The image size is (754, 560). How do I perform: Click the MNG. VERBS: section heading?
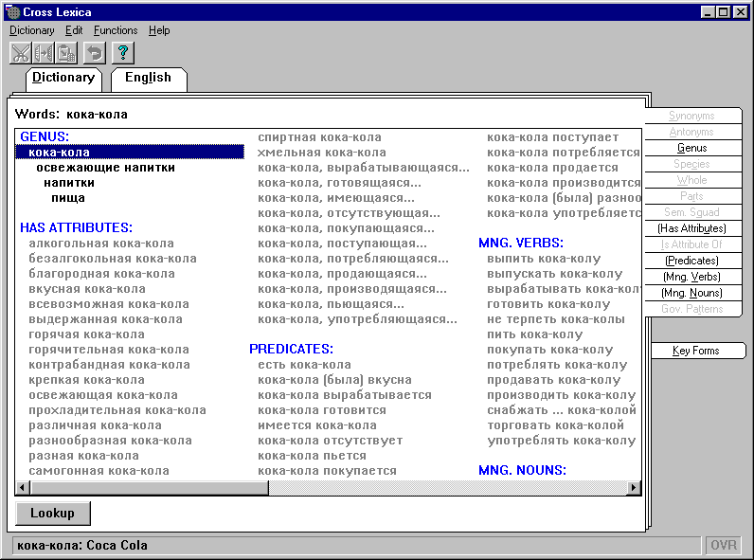point(521,243)
